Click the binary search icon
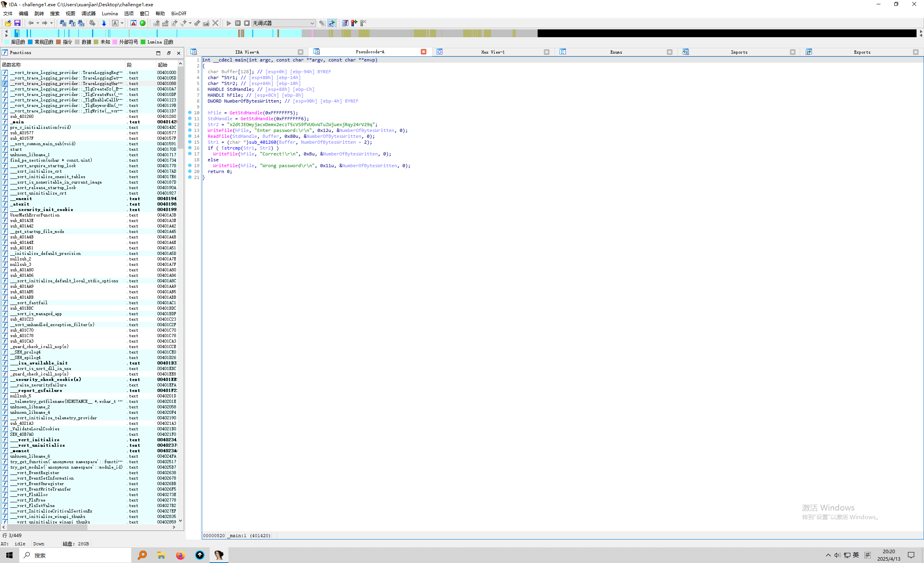Viewport: 924px width, 563px height. click(x=81, y=23)
